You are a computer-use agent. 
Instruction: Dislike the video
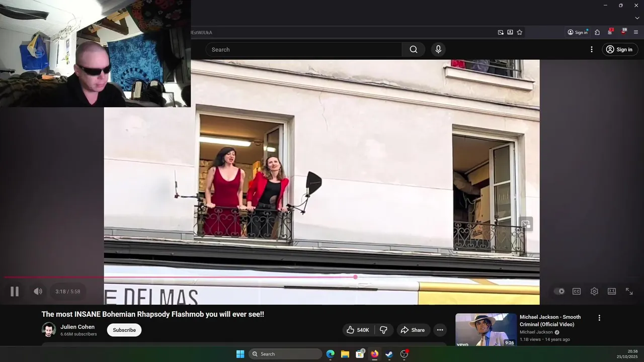(383, 330)
